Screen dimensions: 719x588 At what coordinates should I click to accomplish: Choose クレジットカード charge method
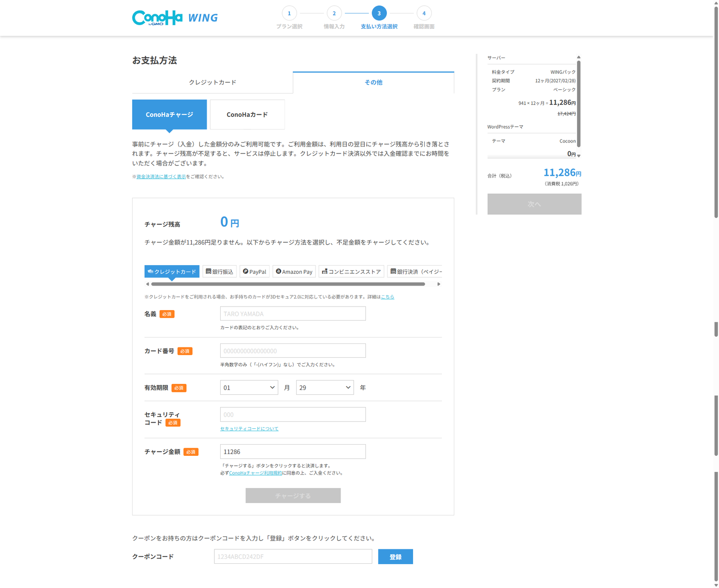tap(172, 272)
